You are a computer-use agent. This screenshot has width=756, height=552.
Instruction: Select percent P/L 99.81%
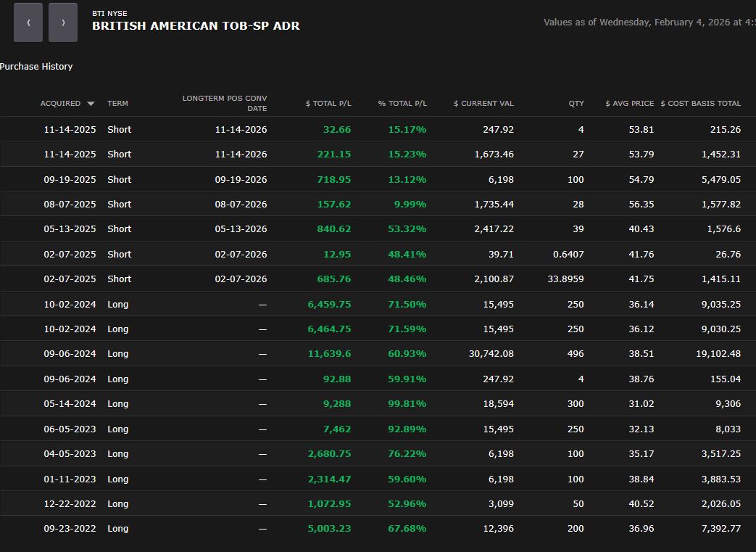click(x=407, y=404)
